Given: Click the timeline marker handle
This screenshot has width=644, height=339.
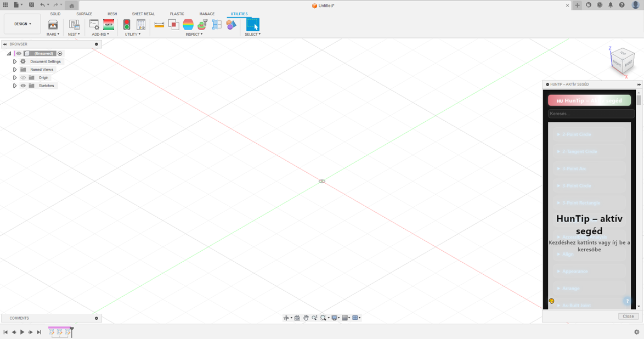Looking at the screenshot, I should [72, 331].
